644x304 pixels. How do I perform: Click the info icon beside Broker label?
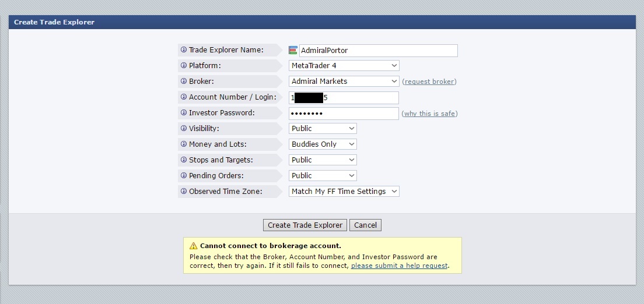(x=184, y=81)
